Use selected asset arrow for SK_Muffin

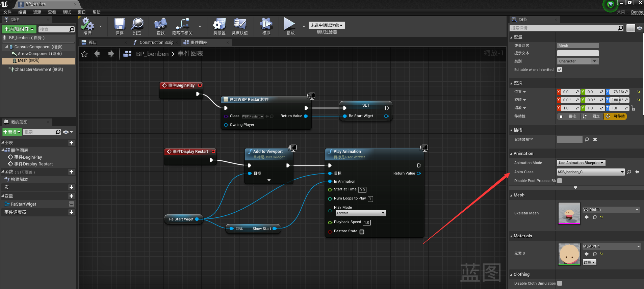587,217
